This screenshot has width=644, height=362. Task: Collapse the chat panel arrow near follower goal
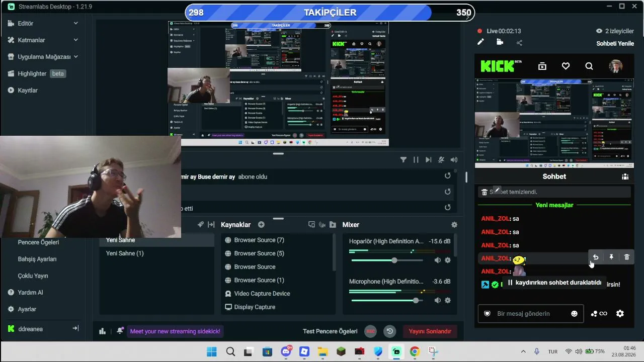(x=467, y=18)
